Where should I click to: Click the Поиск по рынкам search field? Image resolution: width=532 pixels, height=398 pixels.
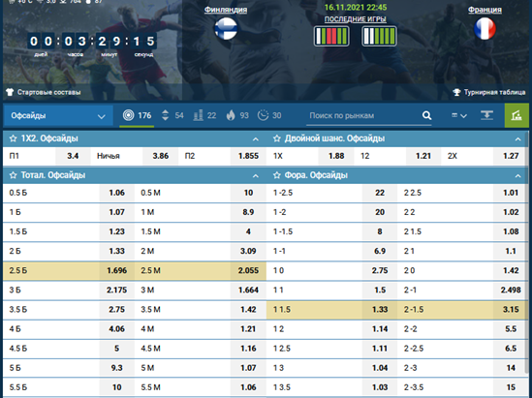[x=363, y=115]
